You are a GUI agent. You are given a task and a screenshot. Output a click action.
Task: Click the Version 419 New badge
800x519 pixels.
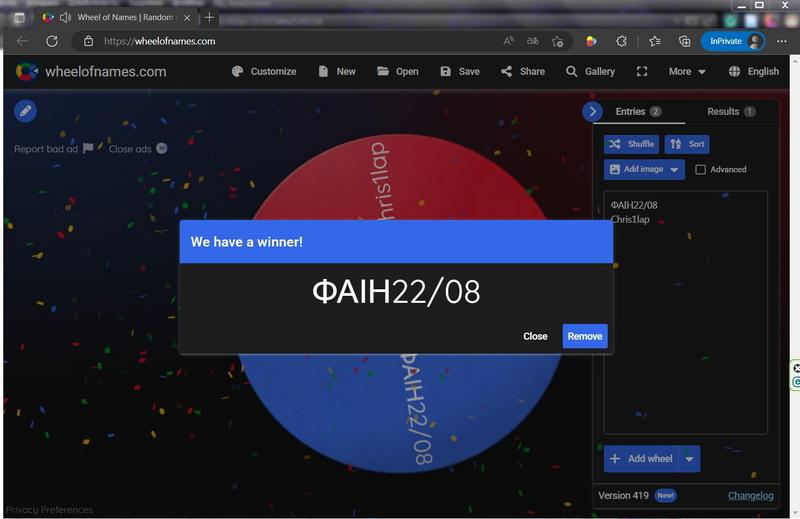point(665,496)
